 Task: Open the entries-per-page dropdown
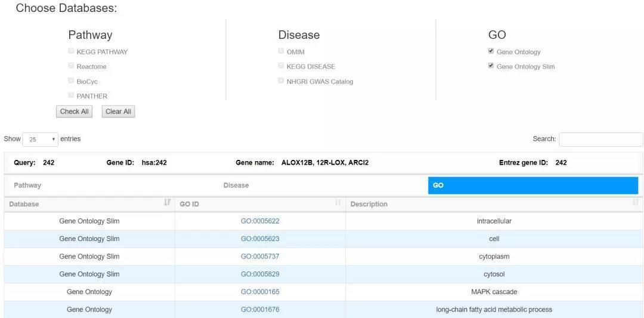point(41,139)
